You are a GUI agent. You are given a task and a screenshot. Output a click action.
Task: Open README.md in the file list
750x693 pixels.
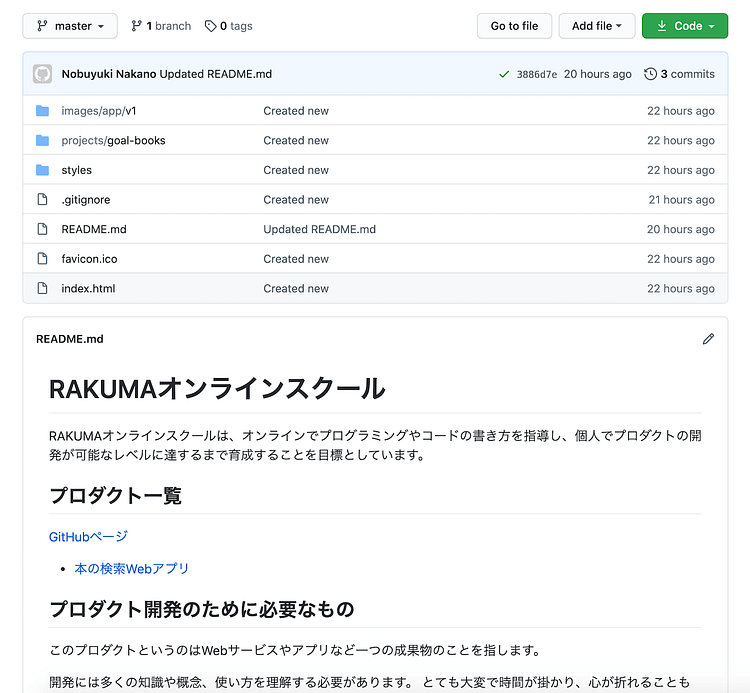pyautogui.click(x=94, y=230)
